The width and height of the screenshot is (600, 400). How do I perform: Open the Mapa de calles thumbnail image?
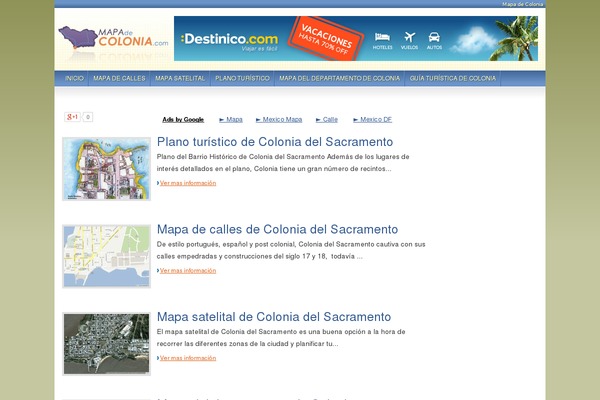106,256
